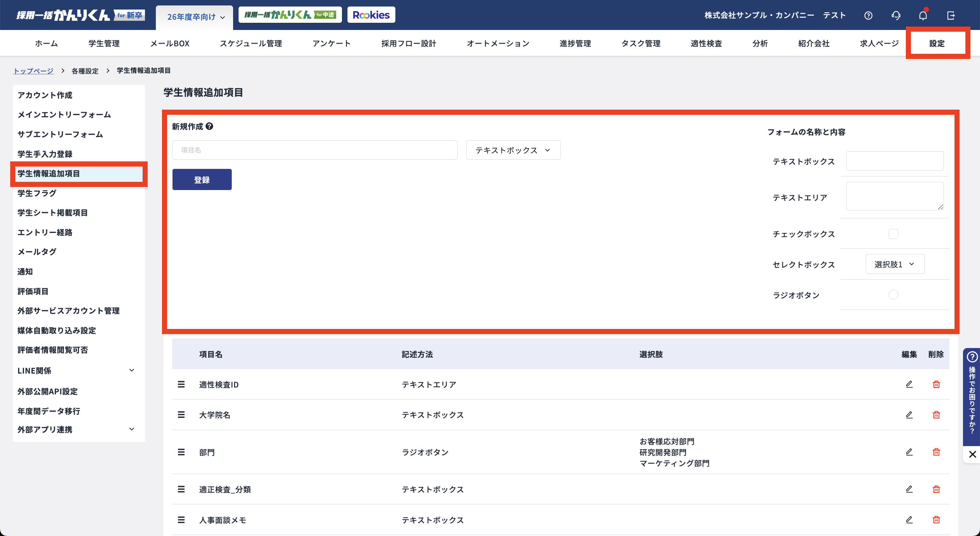The image size is (980, 536).
Task: Open the テキストボックス field type dropdown
Action: point(513,150)
